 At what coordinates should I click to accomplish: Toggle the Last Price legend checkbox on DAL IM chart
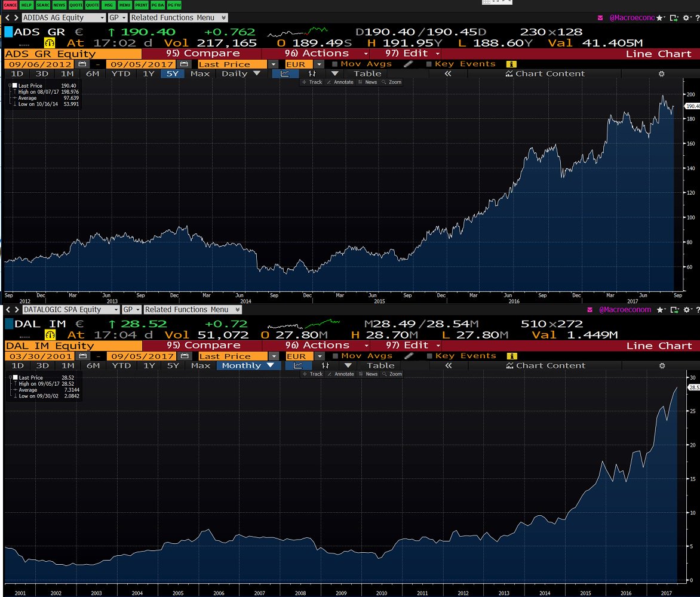15,377
